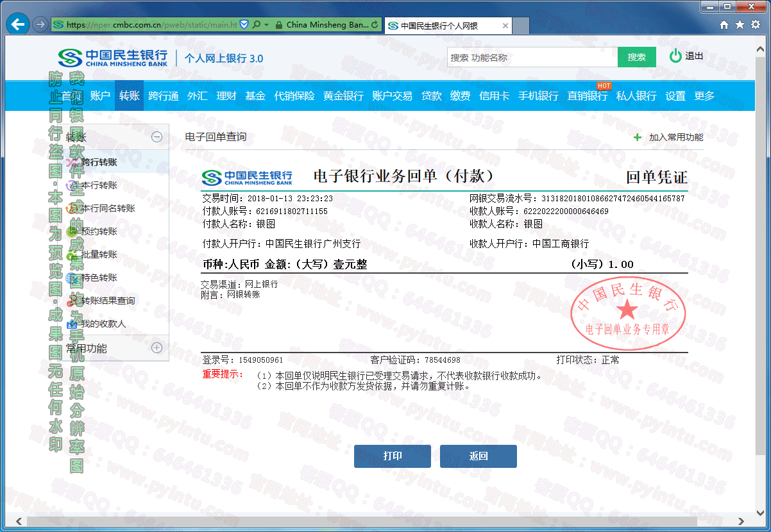Screen dimensions: 771x532
Task: Click the 登录号 1549050961 text
Action: point(243,360)
